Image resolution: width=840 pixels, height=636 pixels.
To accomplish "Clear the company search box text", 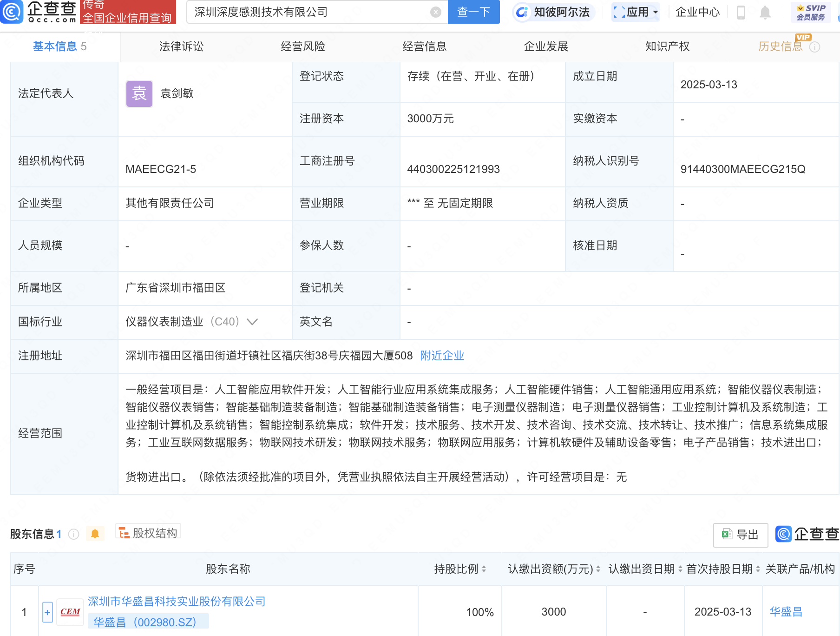I will [x=435, y=12].
